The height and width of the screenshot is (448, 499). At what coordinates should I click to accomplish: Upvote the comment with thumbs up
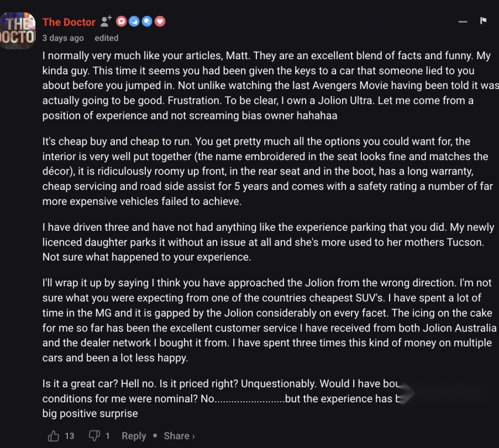53,436
